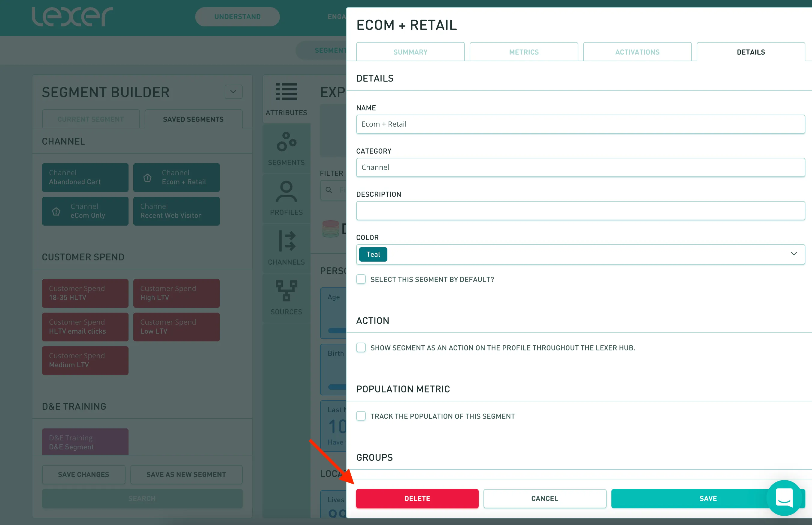This screenshot has width=812, height=525.
Task: Expand the Color dropdown chevron
Action: [794, 254]
